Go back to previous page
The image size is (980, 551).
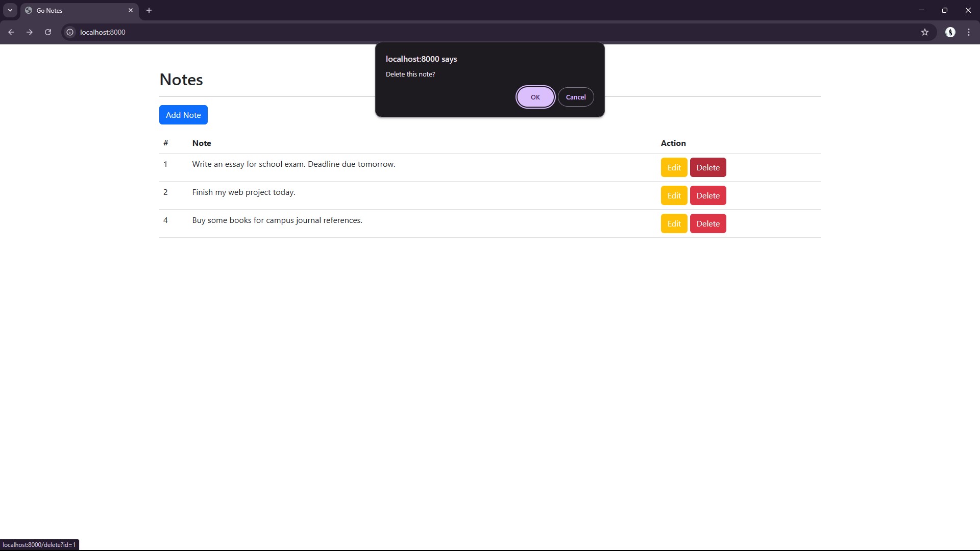(x=11, y=32)
